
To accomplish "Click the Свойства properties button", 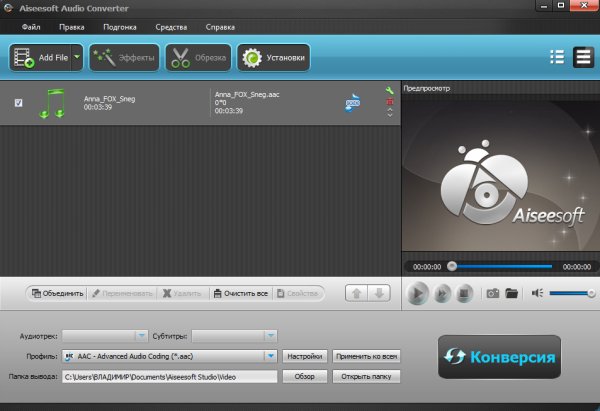I will click(x=298, y=294).
